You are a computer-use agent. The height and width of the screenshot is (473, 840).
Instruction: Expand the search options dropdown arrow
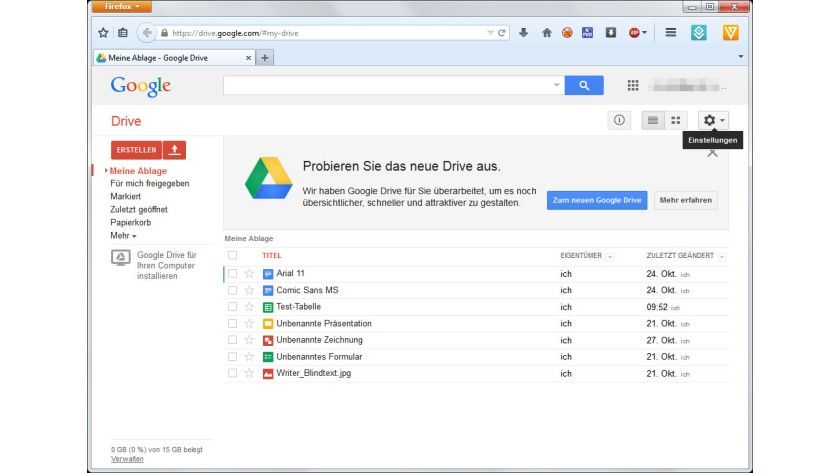click(557, 85)
